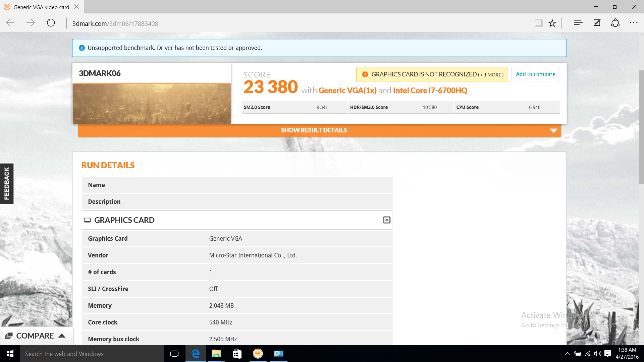The width and height of the screenshot is (644, 362).
Task: Click the volume speaker tray icon
Action: pos(598,354)
